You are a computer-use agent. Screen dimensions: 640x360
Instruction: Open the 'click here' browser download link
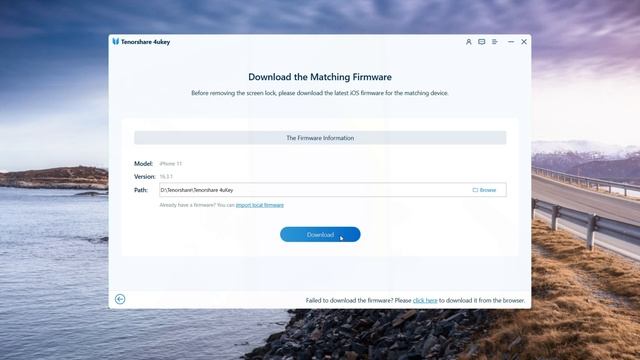tap(425, 300)
